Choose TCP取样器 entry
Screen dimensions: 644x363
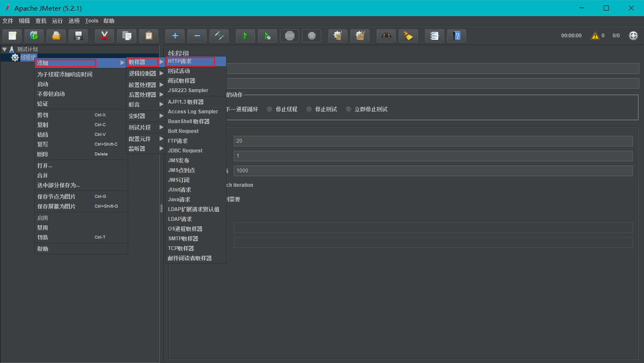[196, 248]
